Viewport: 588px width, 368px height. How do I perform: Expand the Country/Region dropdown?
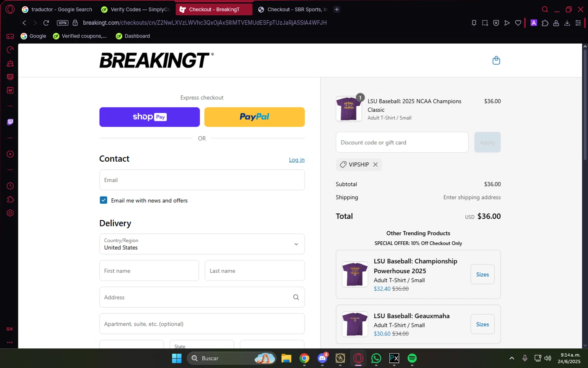coord(202,244)
